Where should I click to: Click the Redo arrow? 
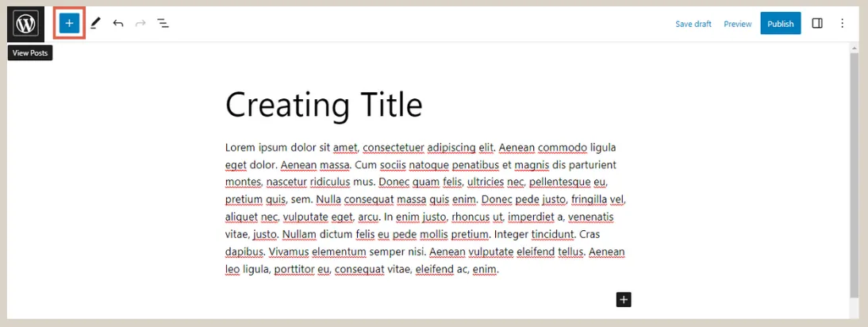tap(140, 24)
